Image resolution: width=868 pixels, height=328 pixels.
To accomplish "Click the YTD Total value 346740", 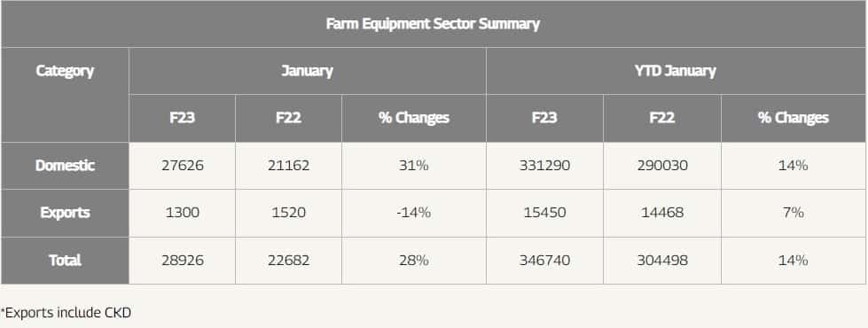I will tap(544, 260).
